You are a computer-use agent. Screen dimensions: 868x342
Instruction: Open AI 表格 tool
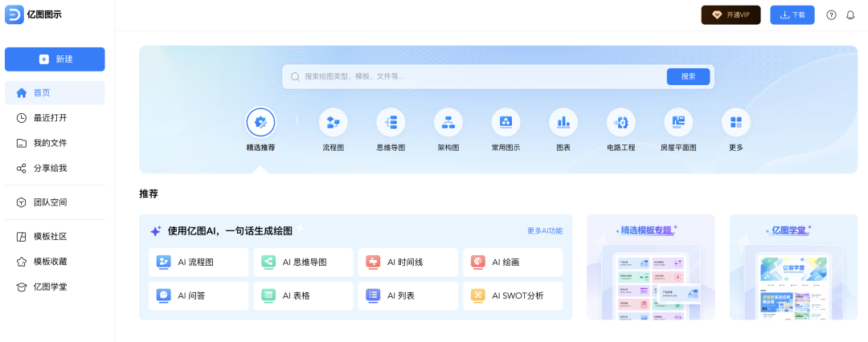pyautogui.click(x=303, y=296)
